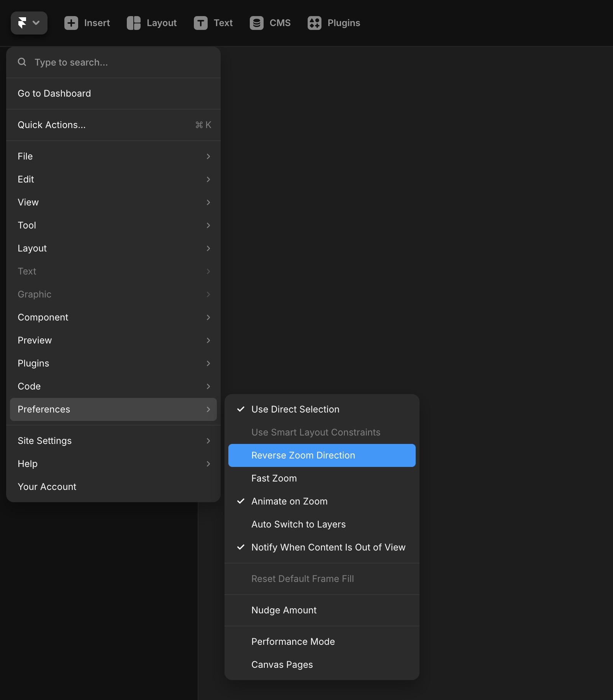
Task: Click the Layout grid icon in toolbar
Action: pyautogui.click(x=134, y=23)
